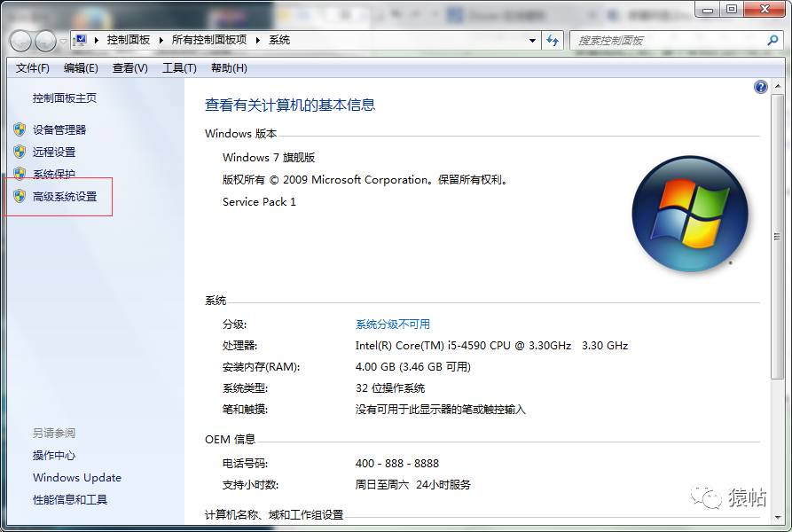Screen dimensions: 792x532
Task: Click the 32 位操作系统 value
Action: pyautogui.click(x=390, y=388)
